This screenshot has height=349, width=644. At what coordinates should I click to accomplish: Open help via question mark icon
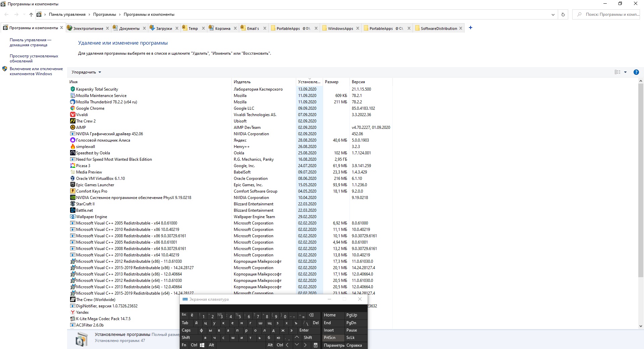636,72
